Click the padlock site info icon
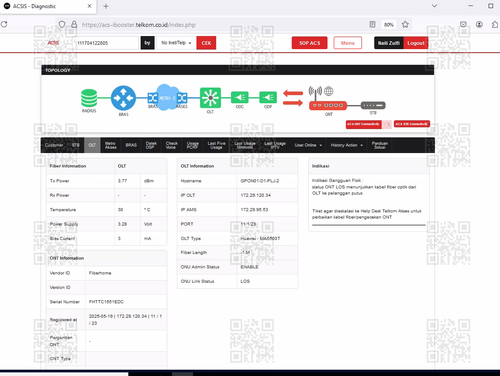This screenshot has width=500, height=376. (x=74, y=24)
